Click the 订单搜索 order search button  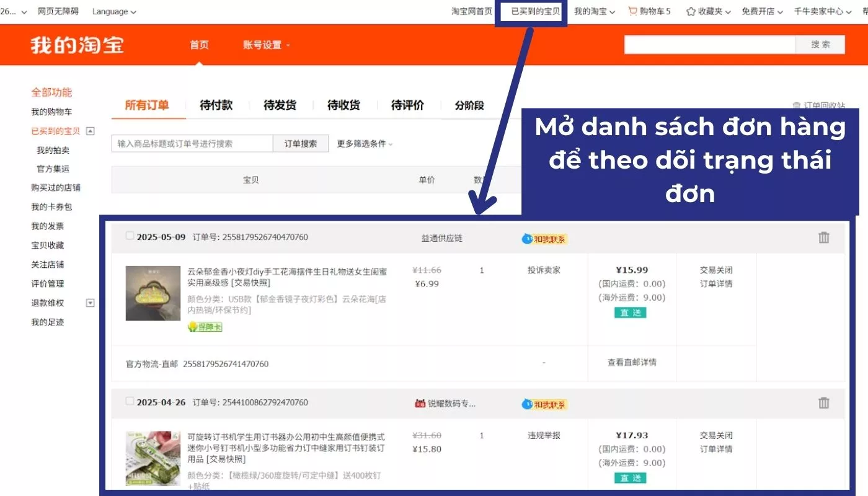pos(300,143)
